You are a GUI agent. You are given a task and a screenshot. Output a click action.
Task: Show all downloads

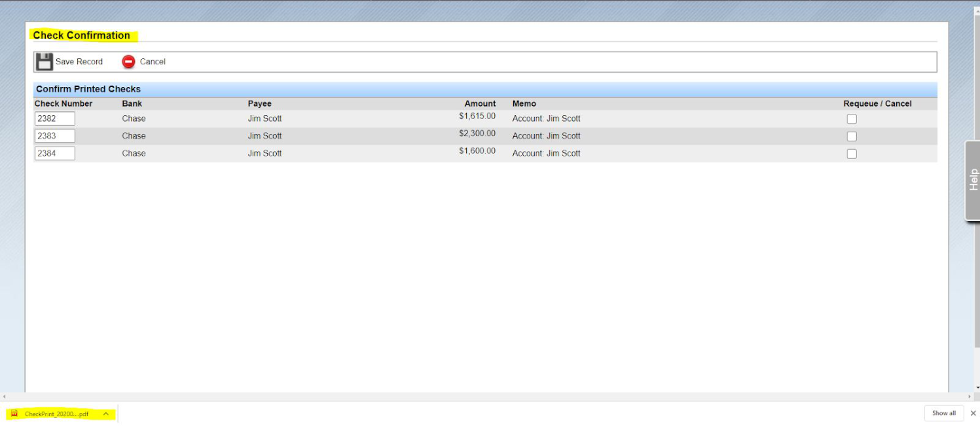pos(944,414)
